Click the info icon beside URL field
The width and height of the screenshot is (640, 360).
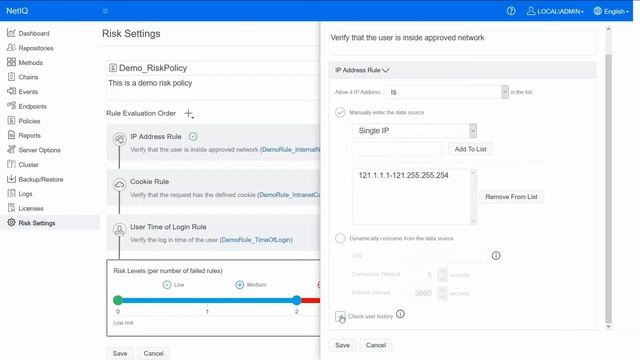pyautogui.click(x=496, y=256)
